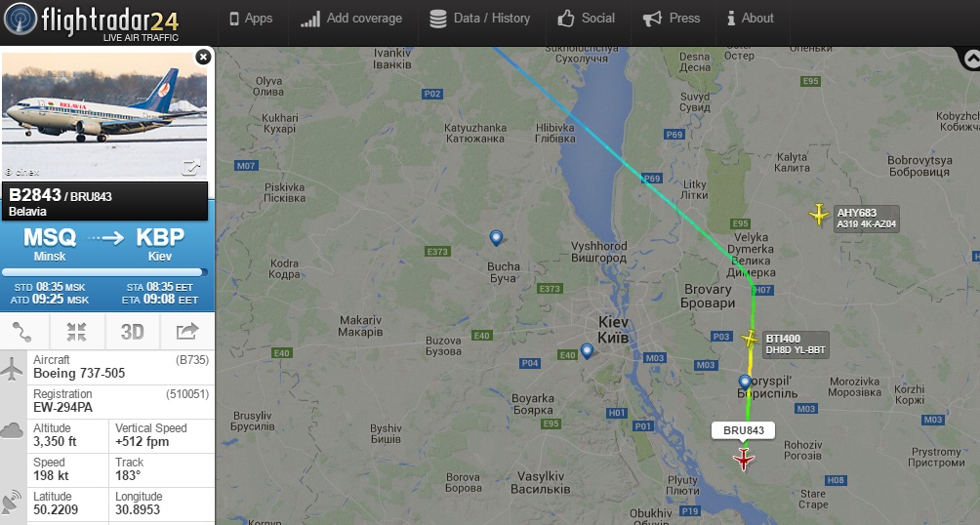This screenshot has height=525, width=980.
Task: Click the Press link in top bar
Action: [672, 19]
